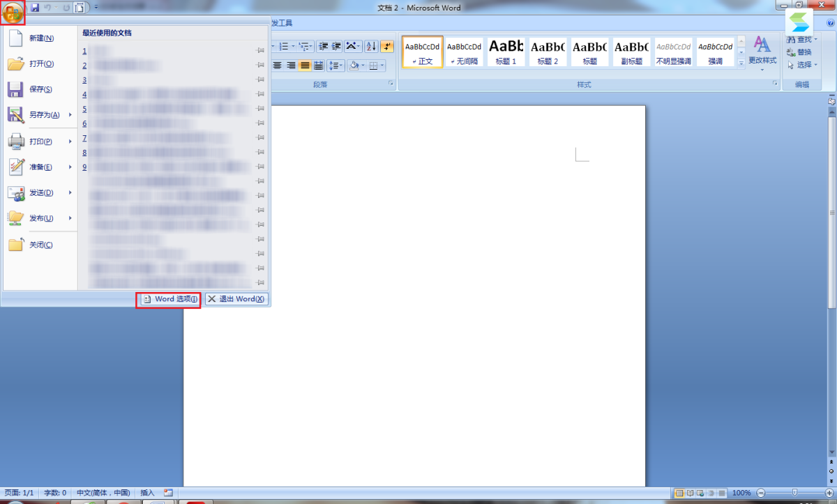Click Undo arrow in Quick Access Toolbar
The width and height of the screenshot is (837, 504).
pos(48,8)
